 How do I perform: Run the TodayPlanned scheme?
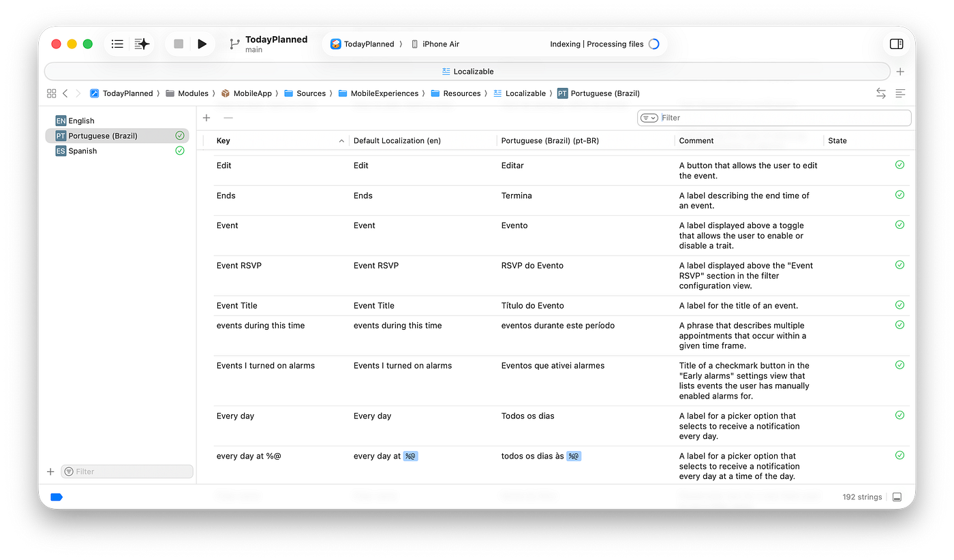pos(202,44)
